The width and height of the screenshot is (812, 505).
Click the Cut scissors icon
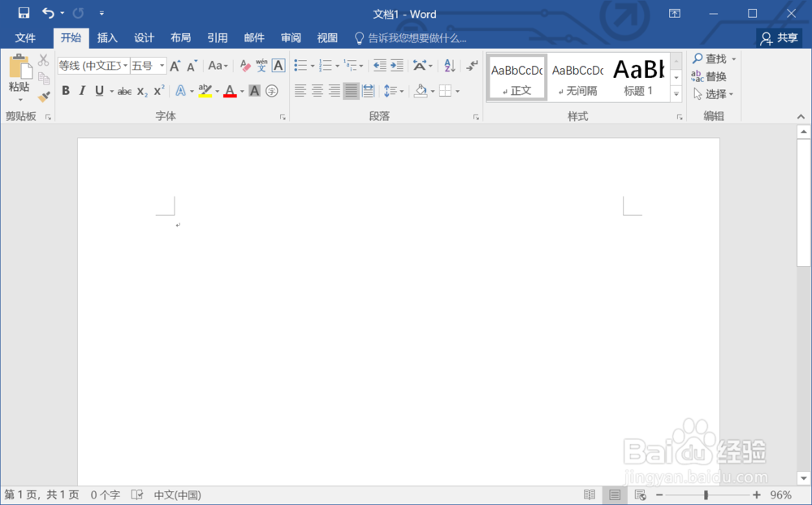pos(44,60)
